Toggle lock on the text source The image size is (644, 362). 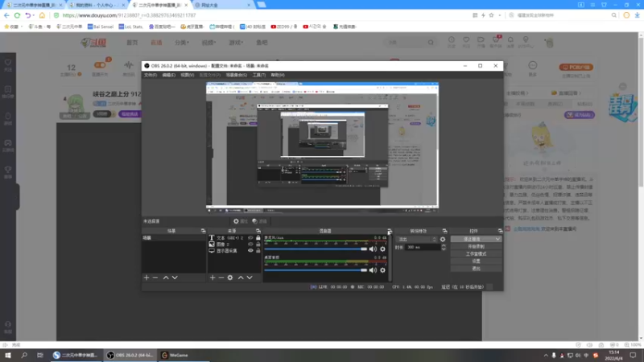click(x=258, y=237)
